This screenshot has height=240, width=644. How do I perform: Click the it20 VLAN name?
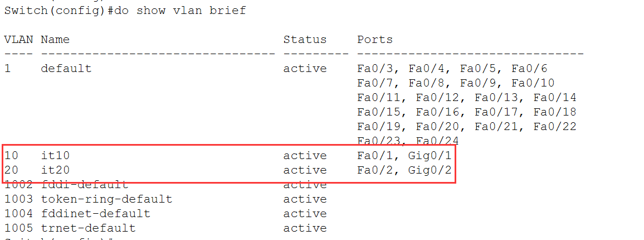56,170
